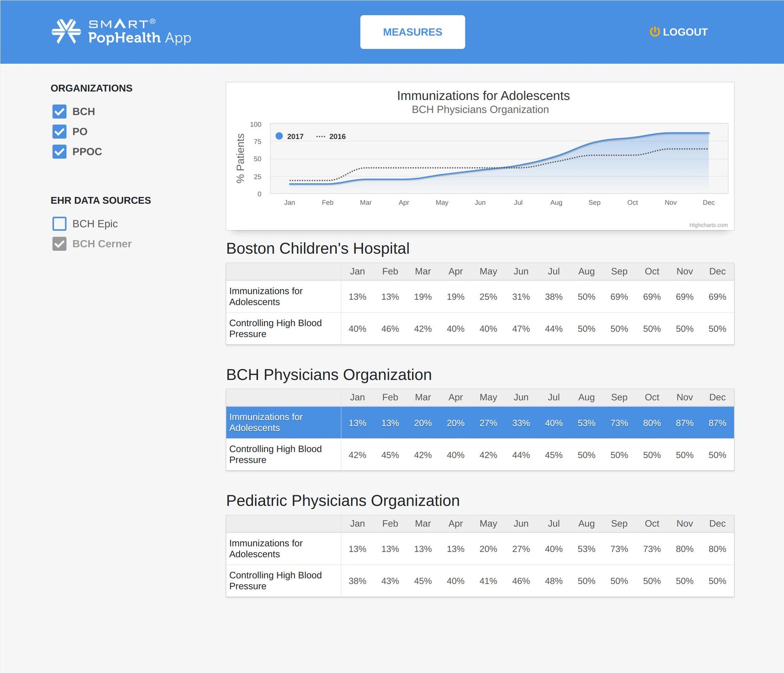The image size is (784, 673).
Task: Click the LOGOUT power icon
Action: (x=655, y=32)
